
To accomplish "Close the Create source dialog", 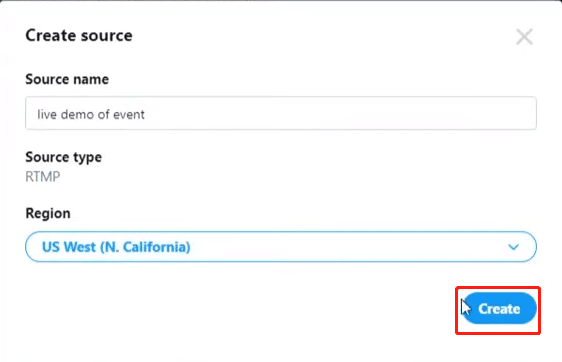I will pyautogui.click(x=524, y=37).
